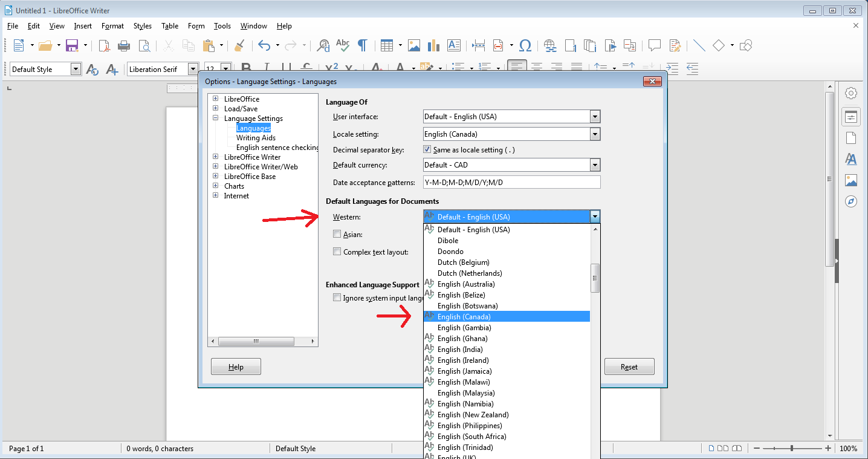868x459 pixels.
Task: Click the Print icon
Action: [x=124, y=45]
